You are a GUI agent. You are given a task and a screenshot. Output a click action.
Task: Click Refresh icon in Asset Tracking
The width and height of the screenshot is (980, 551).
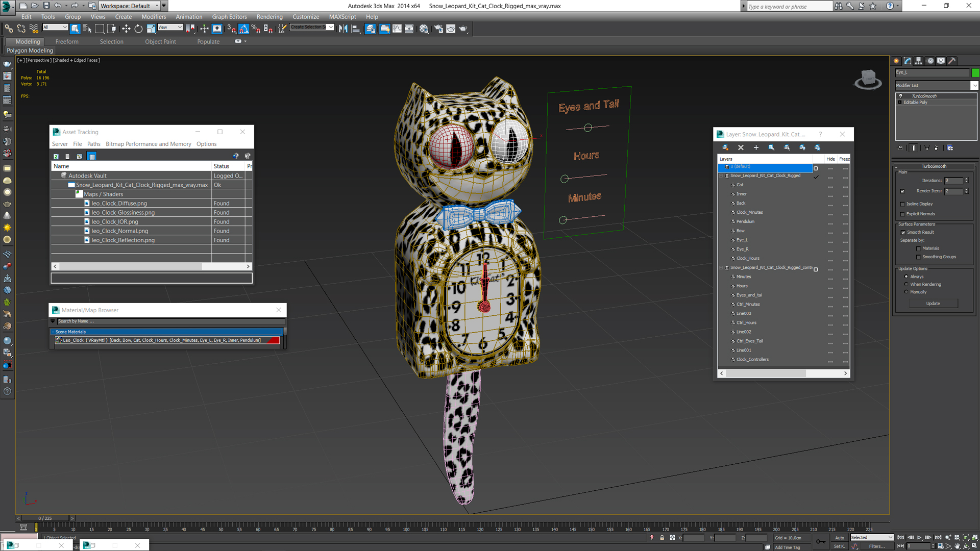[56, 156]
